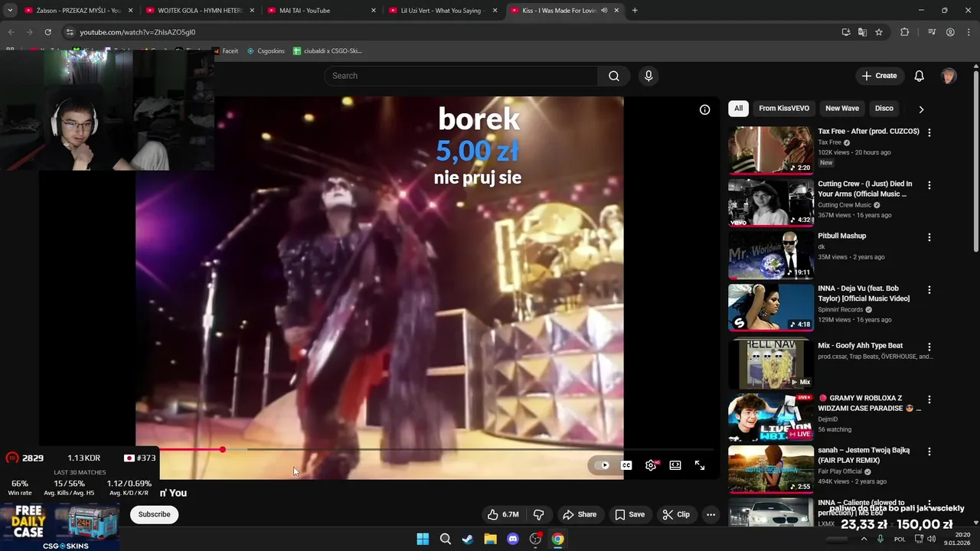The width and height of the screenshot is (980, 551).
Task: Open the ciubaldi x CSGO-Ski bookmark
Action: (328, 51)
